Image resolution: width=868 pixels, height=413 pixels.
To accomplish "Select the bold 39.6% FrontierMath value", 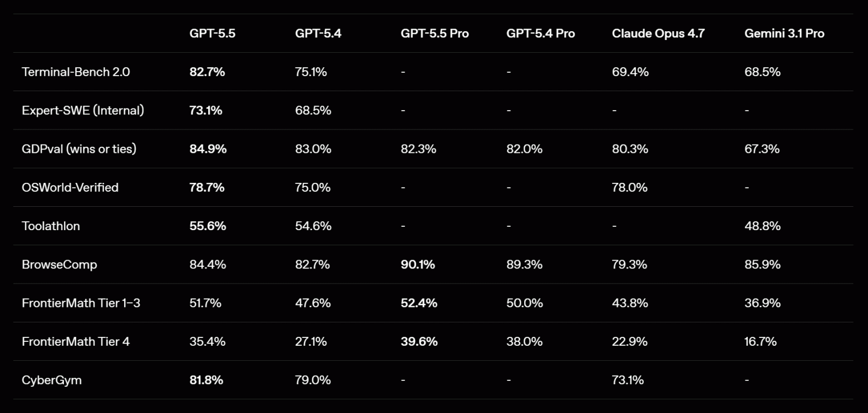I will pyautogui.click(x=419, y=341).
